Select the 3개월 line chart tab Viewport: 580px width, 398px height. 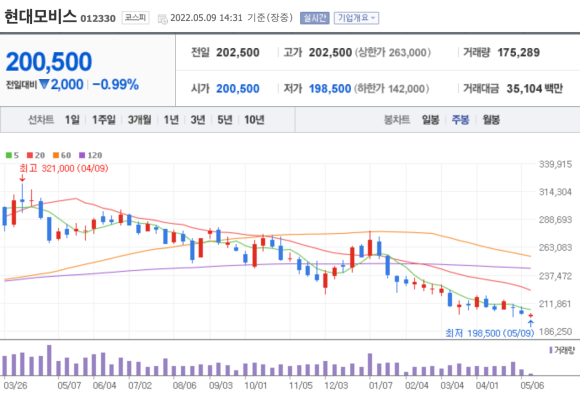coord(139,120)
